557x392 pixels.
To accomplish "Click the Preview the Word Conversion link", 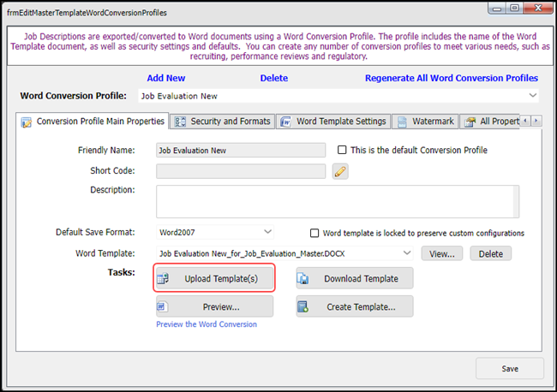I will coord(207,324).
